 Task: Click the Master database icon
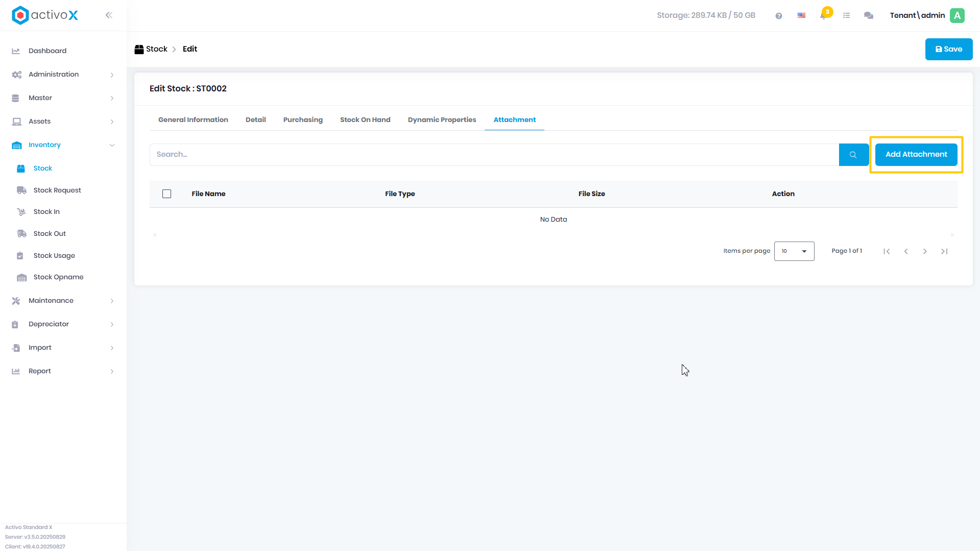click(x=15, y=98)
